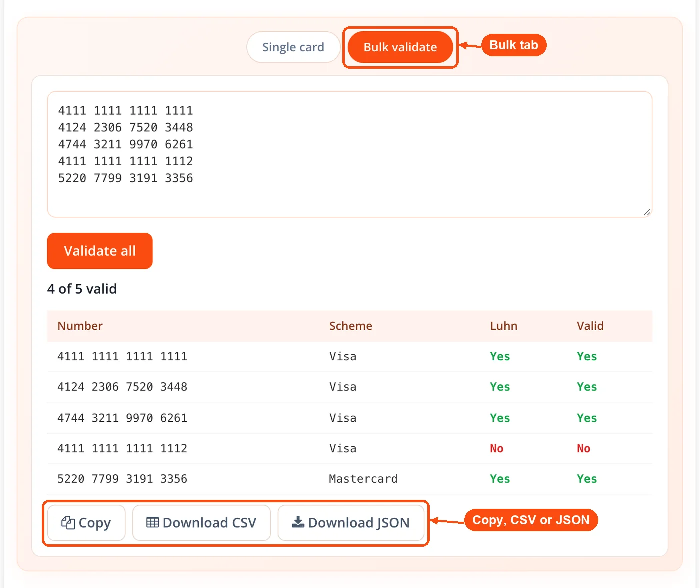Click Luhn "Yes" for card ending 6261
700x588 pixels.
pyautogui.click(x=500, y=418)
